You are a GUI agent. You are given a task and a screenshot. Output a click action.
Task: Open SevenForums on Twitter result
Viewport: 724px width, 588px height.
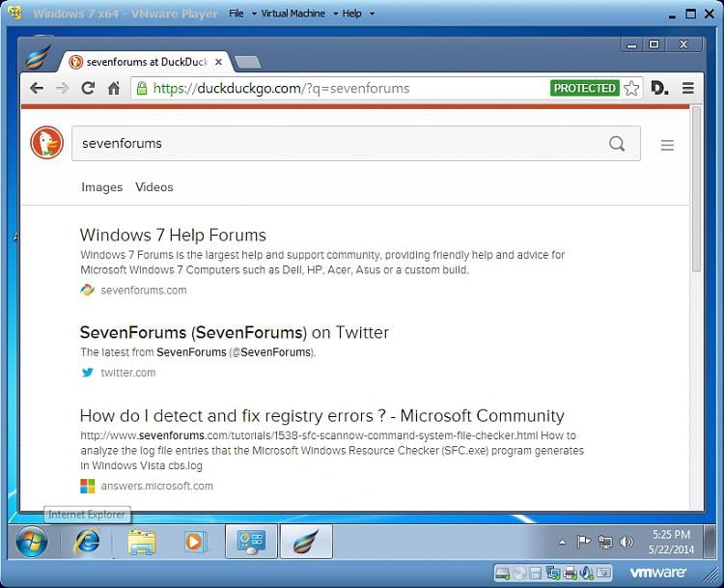tap(235, 332)
